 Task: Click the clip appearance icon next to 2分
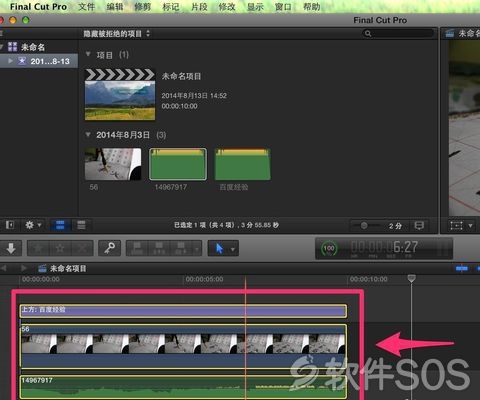tap(419, 226)
